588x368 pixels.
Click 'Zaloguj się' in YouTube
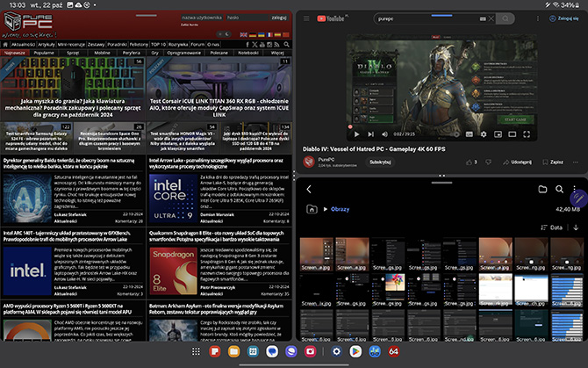(x=563, y=18)
